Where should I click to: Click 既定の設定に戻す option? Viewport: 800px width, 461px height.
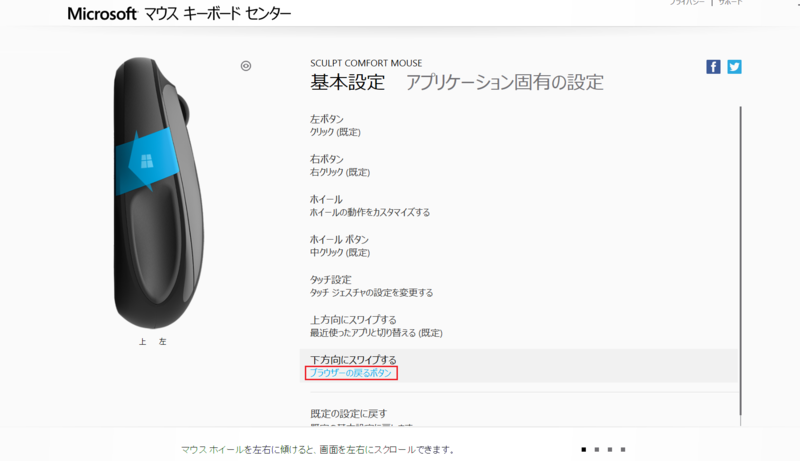pyautogui.click(x=348, y=414)
